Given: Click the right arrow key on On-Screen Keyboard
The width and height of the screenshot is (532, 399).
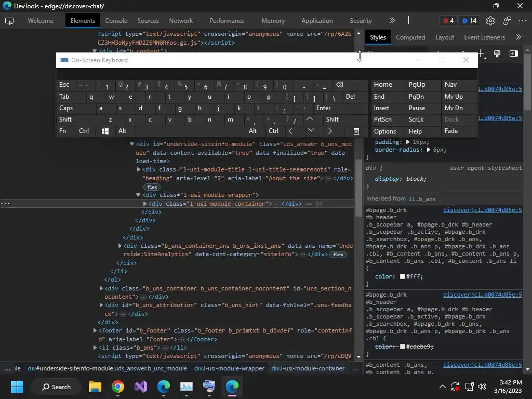Looking at the screenshot, I should click(x=329, y=131).
